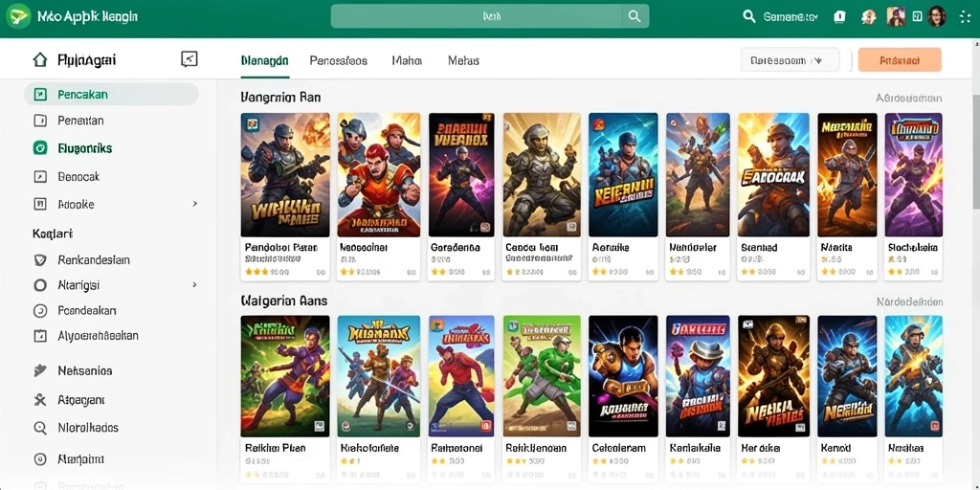Open the Pandabal Paran game thumbnail
The image size is (980, 490).
[285, 174]
